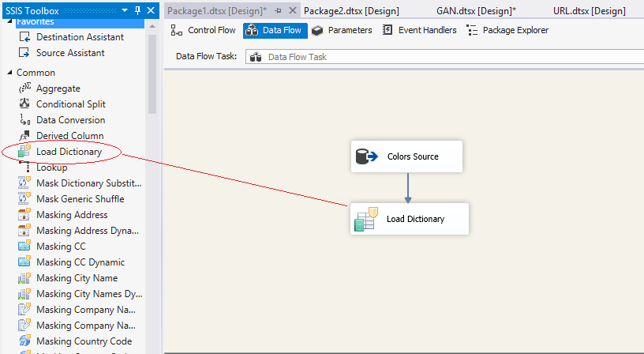Switch to GAN.dtsx document tab
The width and height of the screenshot is (644, 354).
coord(477,11)
